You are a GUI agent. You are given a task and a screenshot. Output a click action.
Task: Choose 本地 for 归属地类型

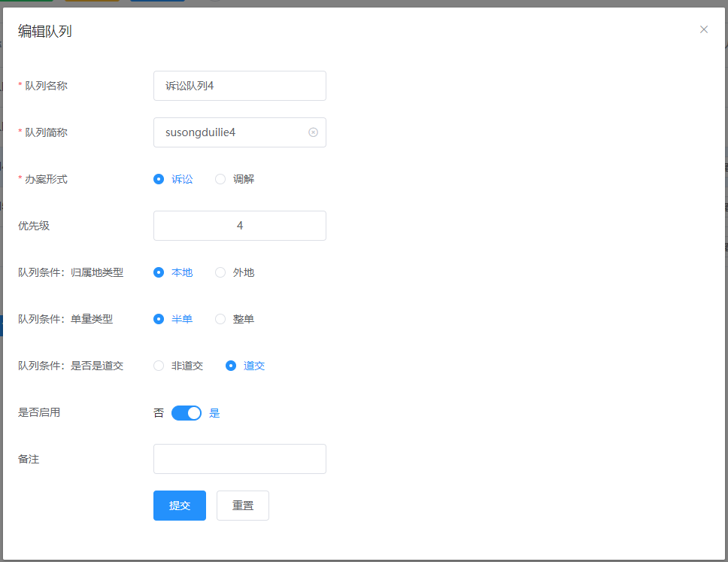click(173, 272)
